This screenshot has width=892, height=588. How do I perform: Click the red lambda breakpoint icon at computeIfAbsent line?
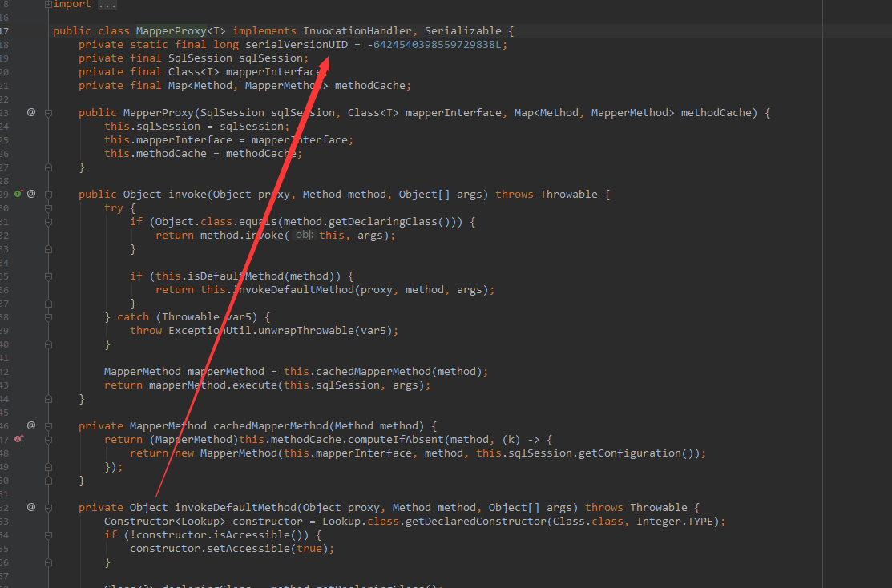coord(18,439)
